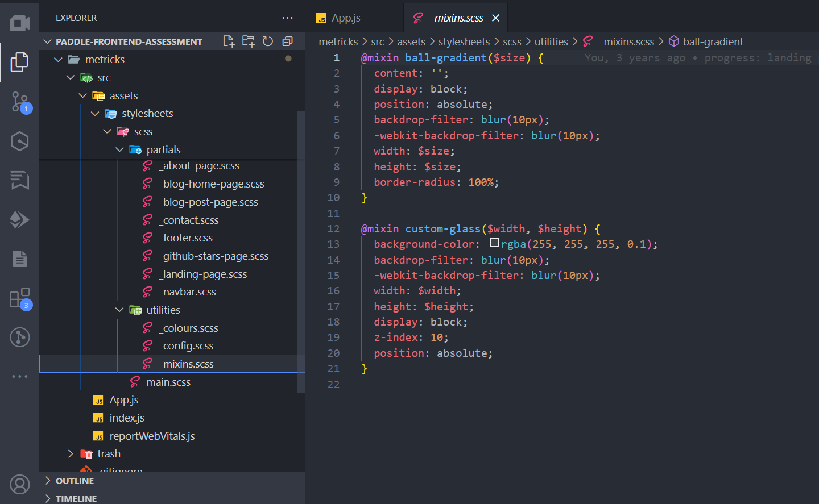Collapse the utilities folder
819x504 pixels.
(119, 310)
